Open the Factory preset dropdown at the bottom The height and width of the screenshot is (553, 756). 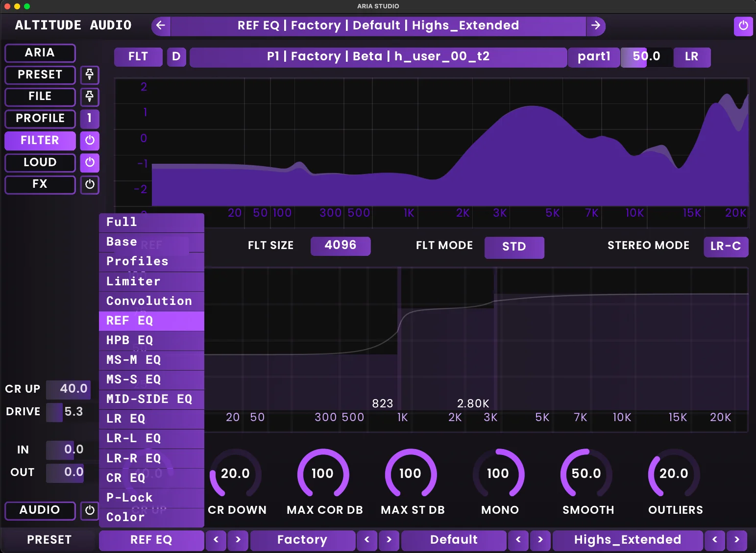[302, 540]
